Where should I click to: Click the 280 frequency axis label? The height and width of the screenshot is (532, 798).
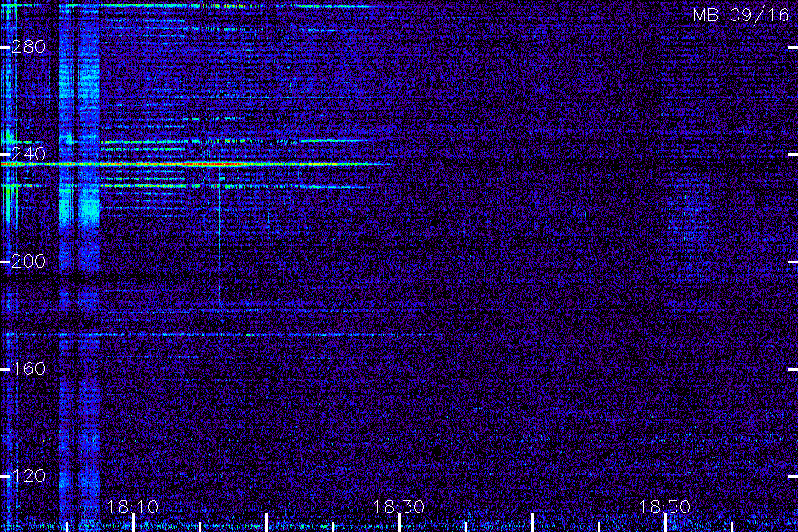(28, 47)
